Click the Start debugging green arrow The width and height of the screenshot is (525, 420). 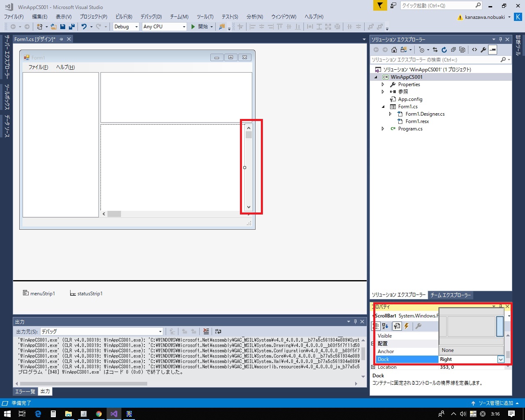click(193, 27)
